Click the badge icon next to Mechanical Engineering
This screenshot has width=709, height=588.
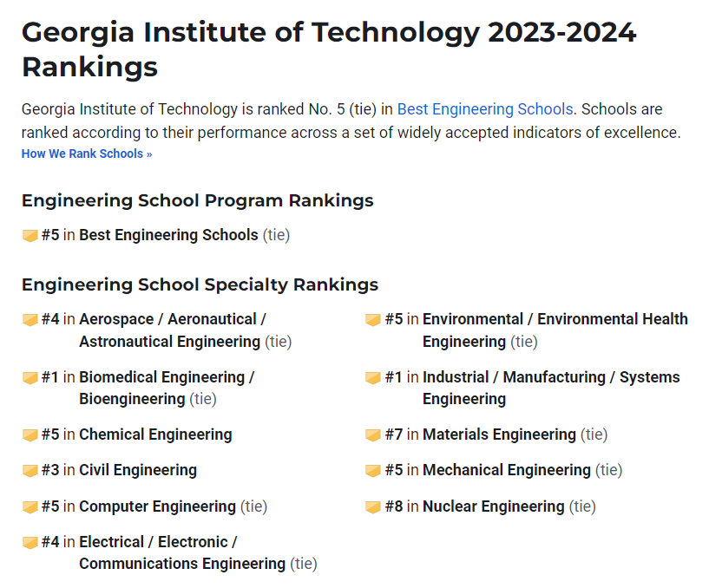(373, 471)
